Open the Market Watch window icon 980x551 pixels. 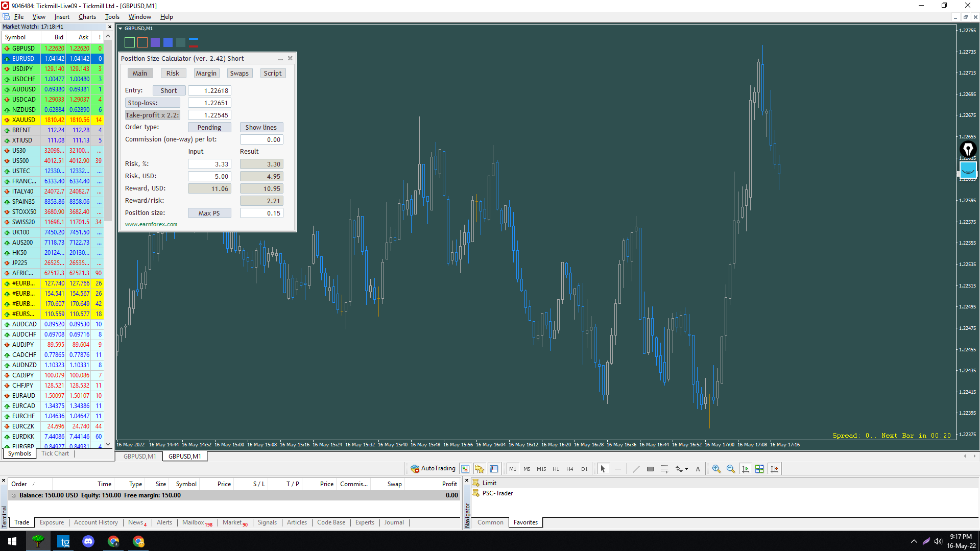click(465, 468)
